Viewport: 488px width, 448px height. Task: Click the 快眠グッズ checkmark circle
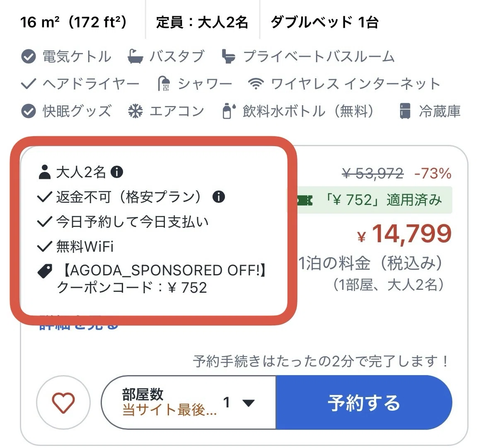point(28,111)
